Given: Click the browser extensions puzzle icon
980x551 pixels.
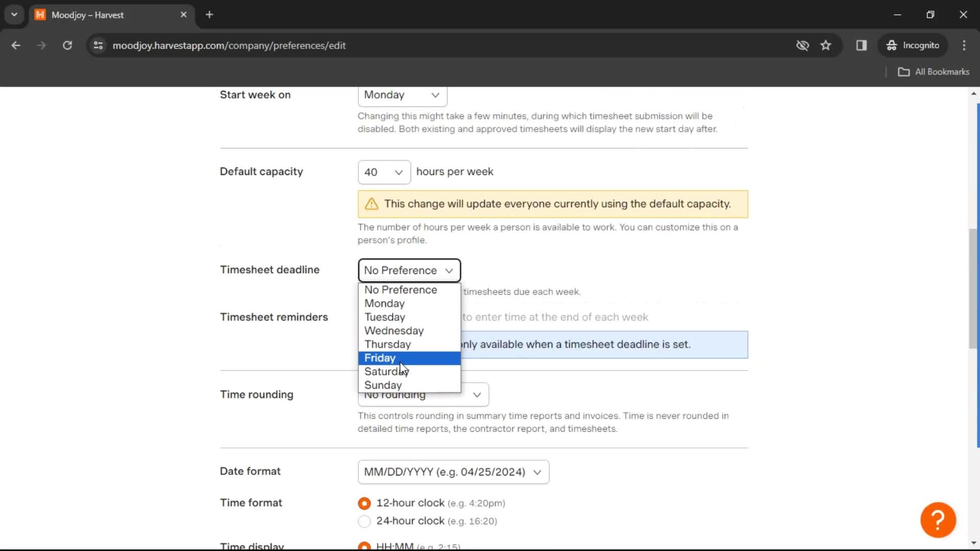Looking at the screenshot, I should (x=862, y=45).
